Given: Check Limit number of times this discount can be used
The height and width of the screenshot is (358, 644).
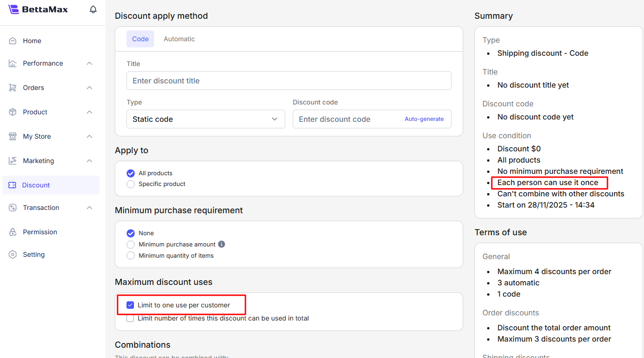Looking at the screenshot, I should pyautogui.click(x=130, y=318).
